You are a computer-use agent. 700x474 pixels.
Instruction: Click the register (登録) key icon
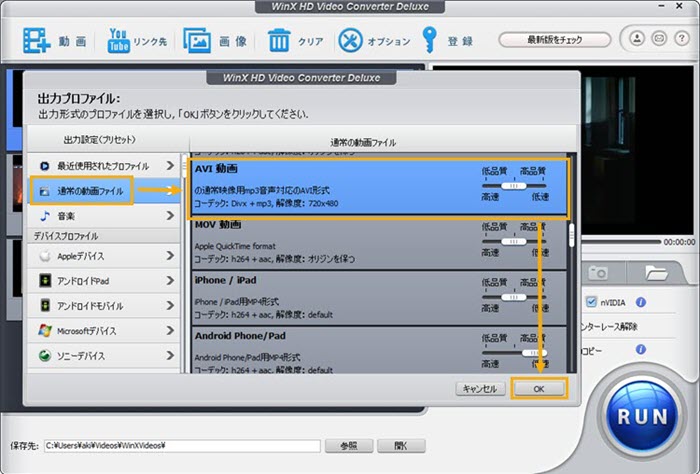pos(429,40)
